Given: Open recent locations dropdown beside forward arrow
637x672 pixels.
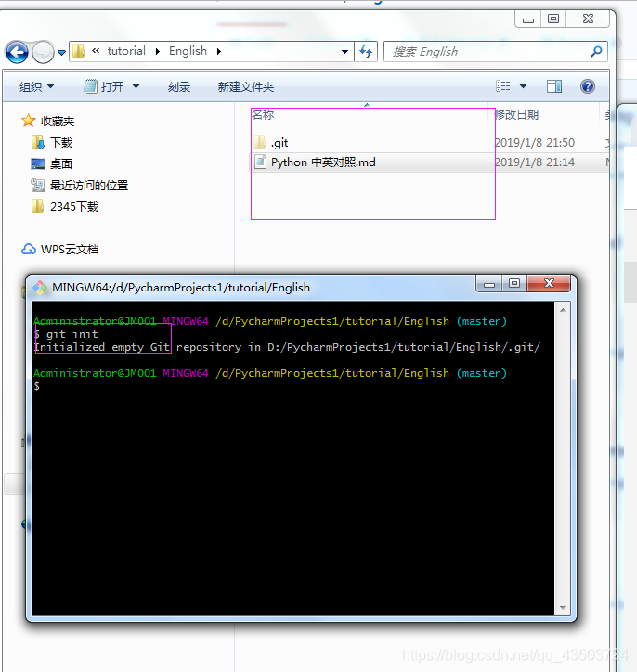Looking at the screenshot, I should coord(61,52).
